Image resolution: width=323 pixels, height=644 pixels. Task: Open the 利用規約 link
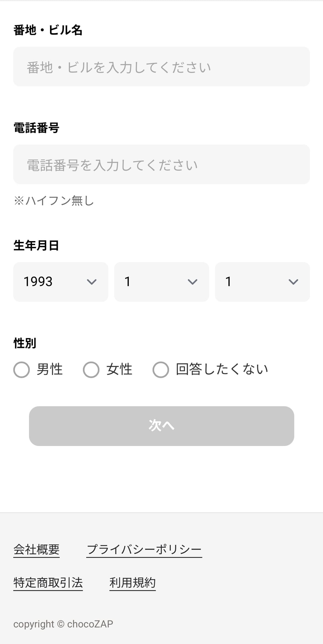[x=133, y=583]
